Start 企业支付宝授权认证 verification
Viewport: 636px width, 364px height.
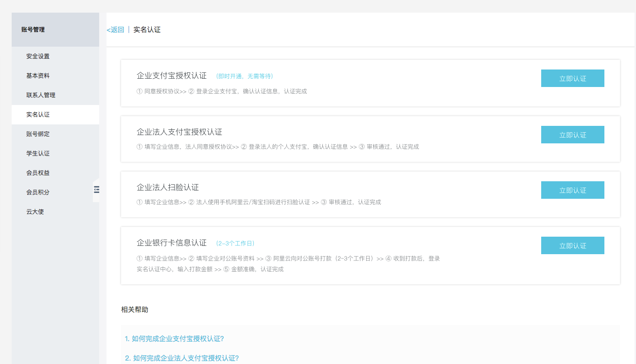coord(572,78)
